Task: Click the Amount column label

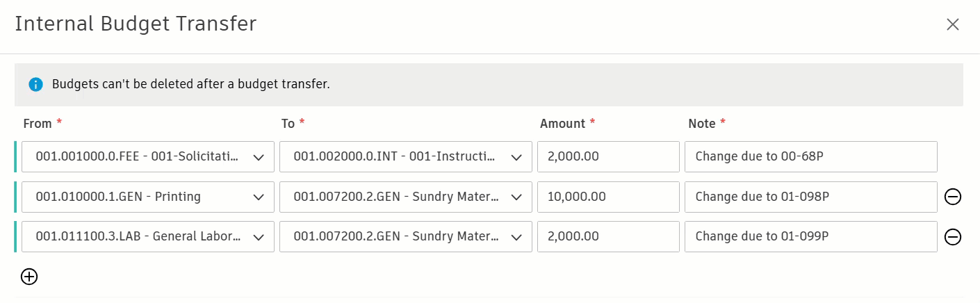Action: coord(562,124)
